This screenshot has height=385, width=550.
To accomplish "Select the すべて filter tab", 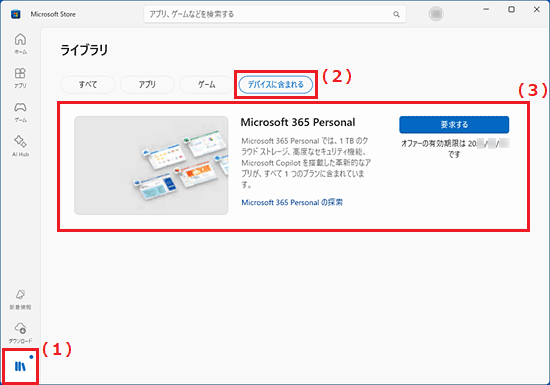I will (x=88, y=85).
